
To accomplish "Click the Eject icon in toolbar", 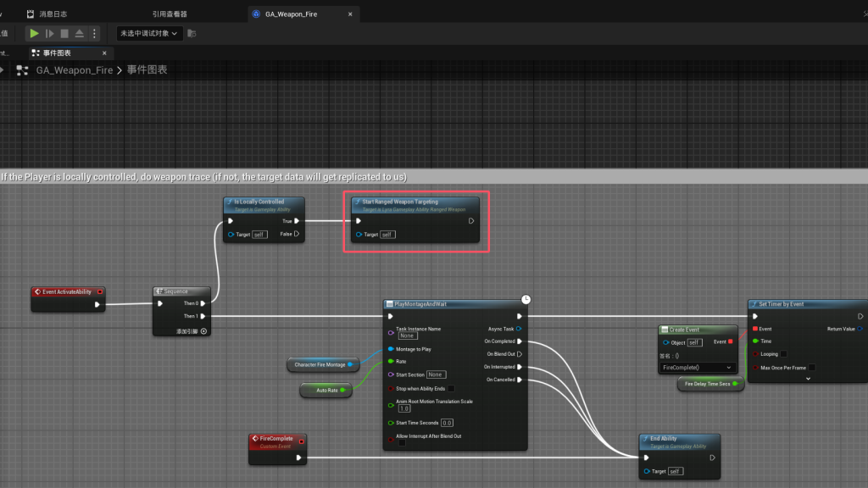I will (80, 33).
